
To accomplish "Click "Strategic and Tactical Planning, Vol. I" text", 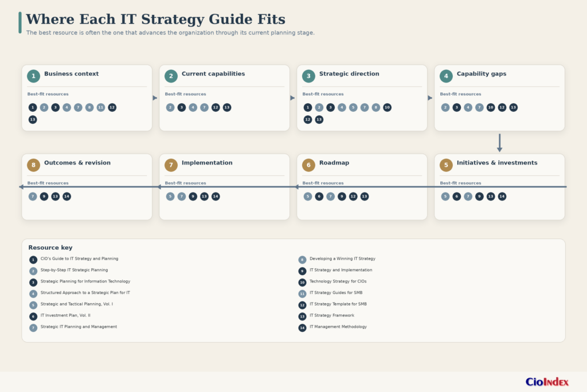I will (x=77, y=304).
